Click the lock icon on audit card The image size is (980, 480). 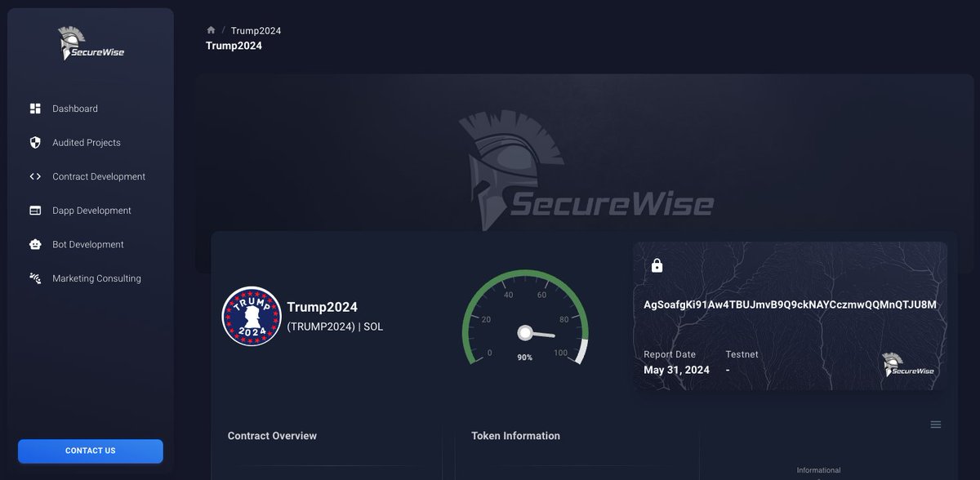click(657, 265)
